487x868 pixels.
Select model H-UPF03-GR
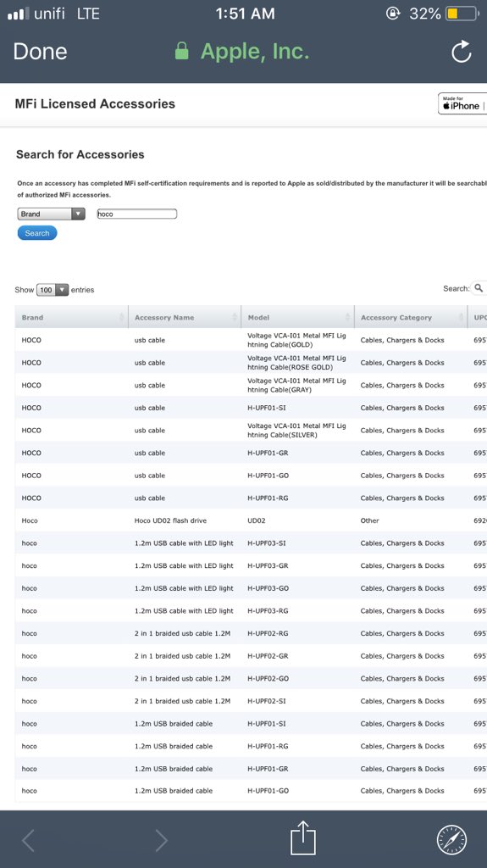pyautogui.click(x=268, y=565)
